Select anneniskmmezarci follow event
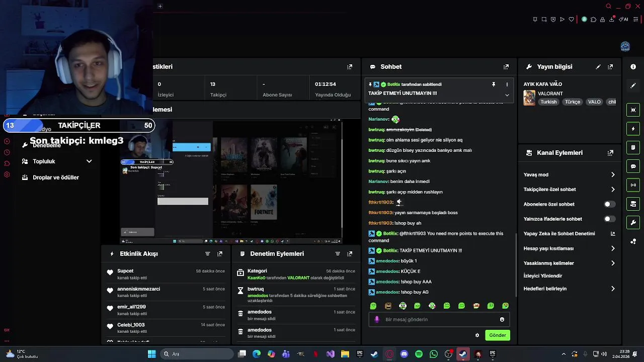This screenshot has height=362, width=644. 138,289
